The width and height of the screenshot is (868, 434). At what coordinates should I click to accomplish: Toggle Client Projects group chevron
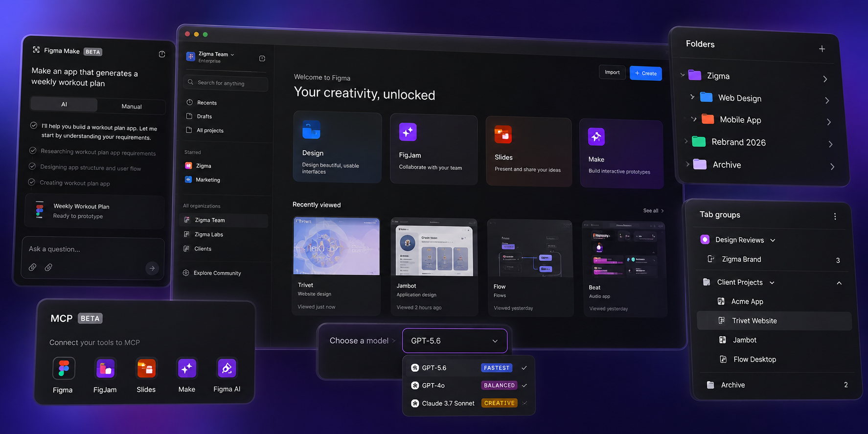click(x=772, y=283)
